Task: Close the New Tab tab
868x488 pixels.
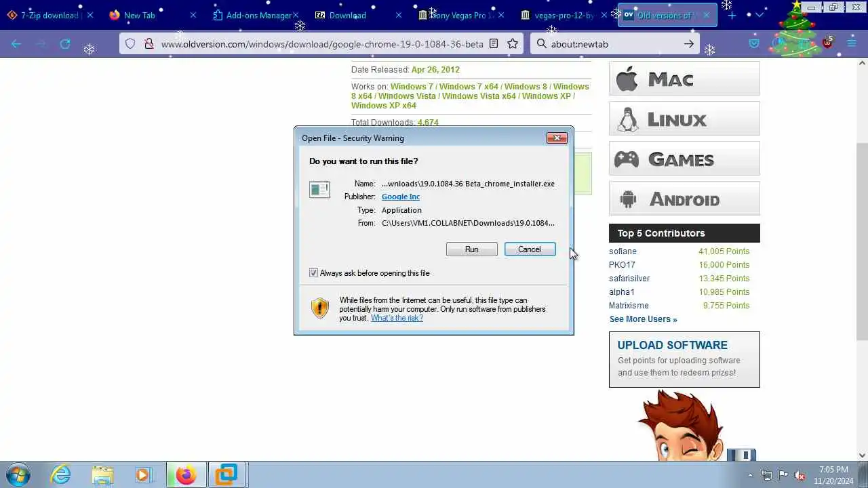Action: coord(193,15)
